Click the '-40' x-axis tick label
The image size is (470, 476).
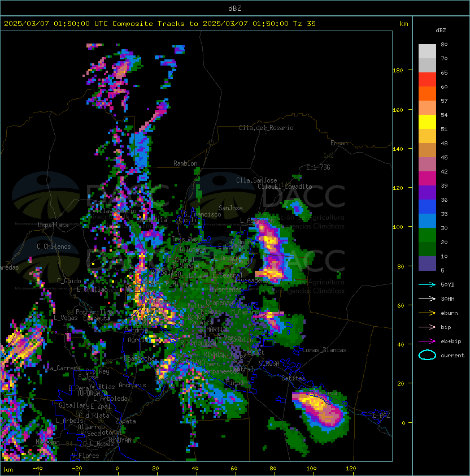(37, 469)
